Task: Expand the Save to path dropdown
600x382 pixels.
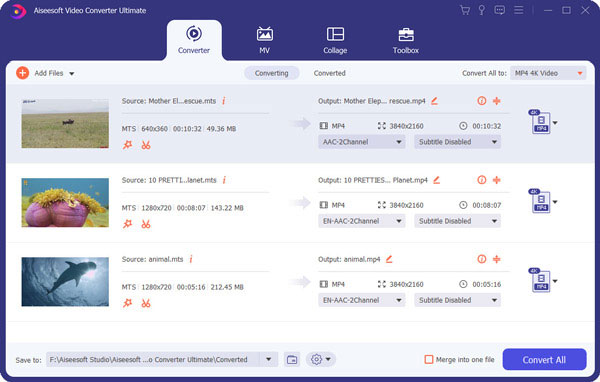Action: [x=269, y=359]
